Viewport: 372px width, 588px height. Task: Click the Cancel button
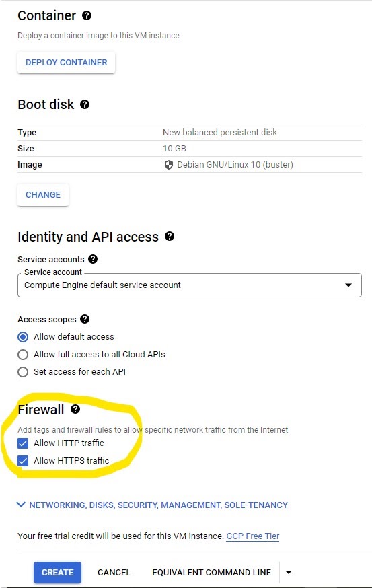pos(114,573)
